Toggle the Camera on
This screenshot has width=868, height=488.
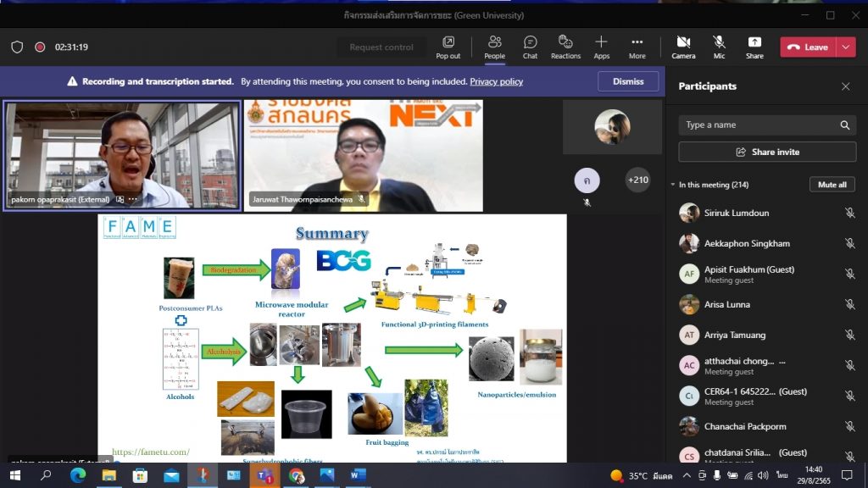pyautogui.click(x=683, y=47)
